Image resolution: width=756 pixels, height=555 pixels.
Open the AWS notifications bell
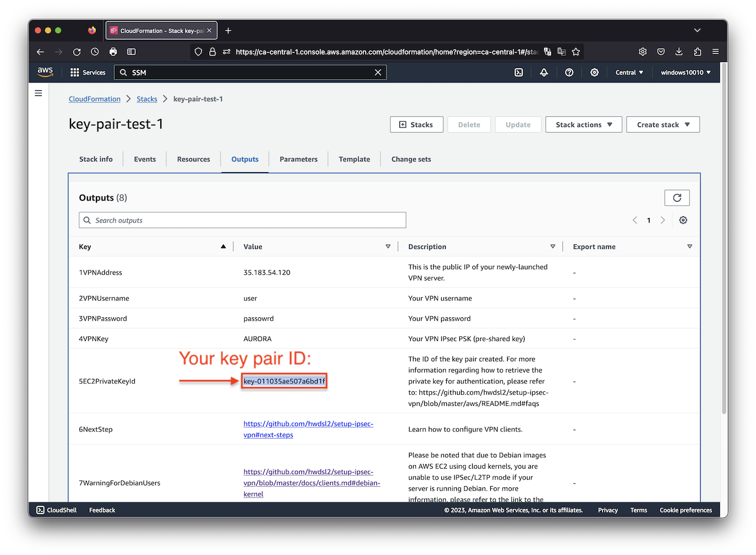click(544, 72)
